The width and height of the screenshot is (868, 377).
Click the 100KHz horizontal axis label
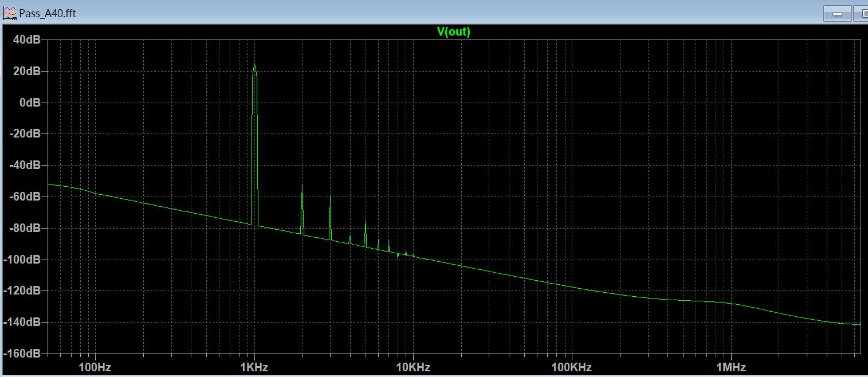(571, 367)
